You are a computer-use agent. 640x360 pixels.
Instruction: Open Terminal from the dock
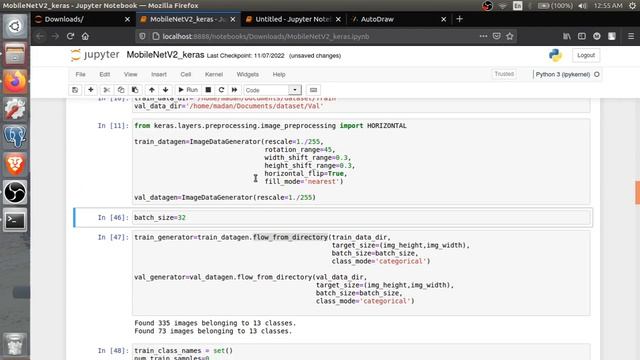[x=15, y=220]
